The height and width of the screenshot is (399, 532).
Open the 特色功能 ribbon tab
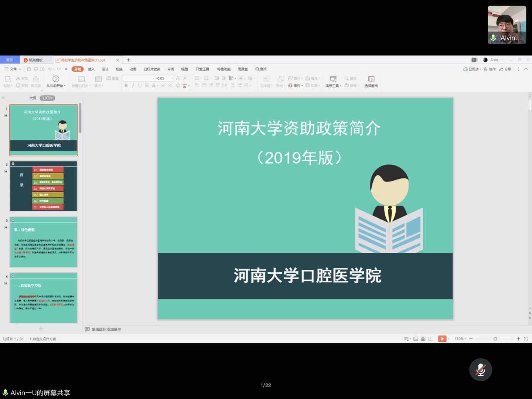pos(224,69)
